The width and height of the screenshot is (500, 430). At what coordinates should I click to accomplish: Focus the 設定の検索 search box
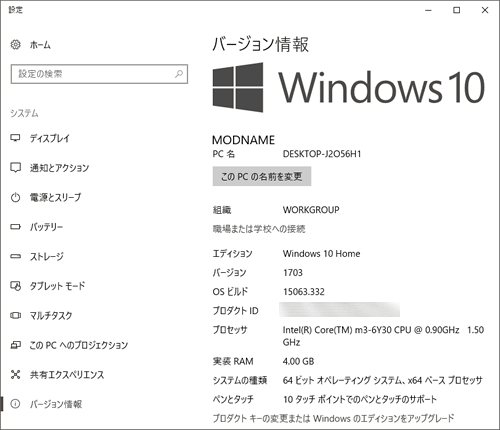pyautogui.click(x=99, y=74)
